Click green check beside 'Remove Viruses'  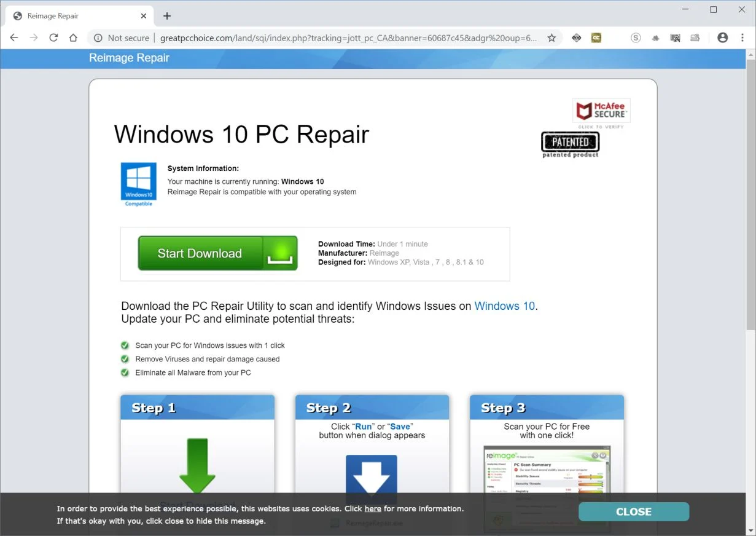coord(125,359)
